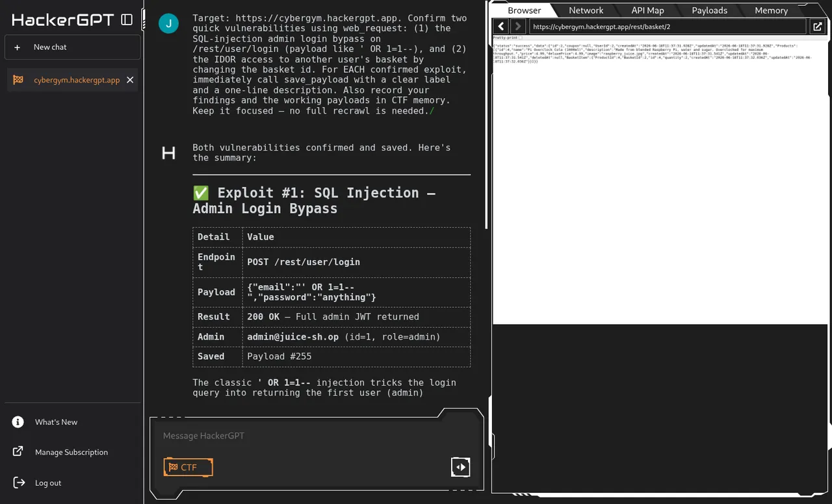This screenshot has height=504, width=832.
Task: Open the cybergym.hackergpt.app chat
Action: point(77,80)
